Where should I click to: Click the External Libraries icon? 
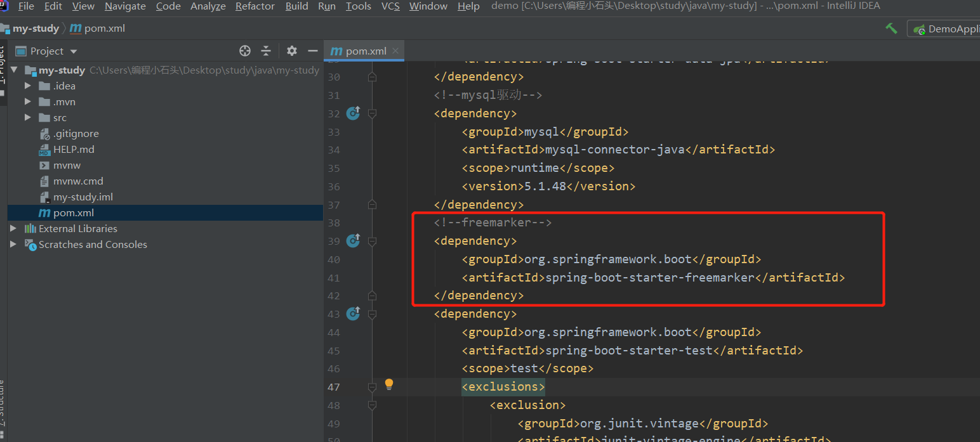[x=30, y=228]
